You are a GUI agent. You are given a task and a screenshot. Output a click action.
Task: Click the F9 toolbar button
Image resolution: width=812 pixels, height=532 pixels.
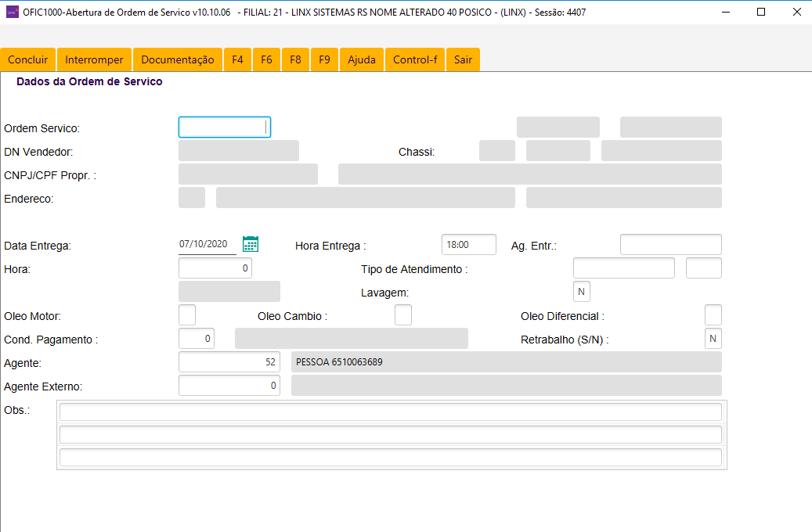click(x=325, y=59)
